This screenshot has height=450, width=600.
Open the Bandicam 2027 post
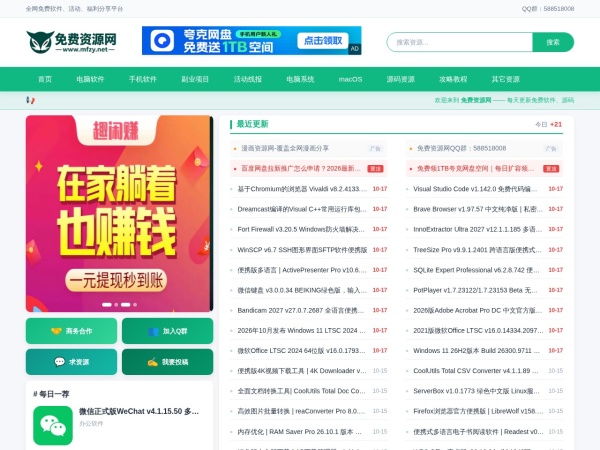[x=301, y=310]
